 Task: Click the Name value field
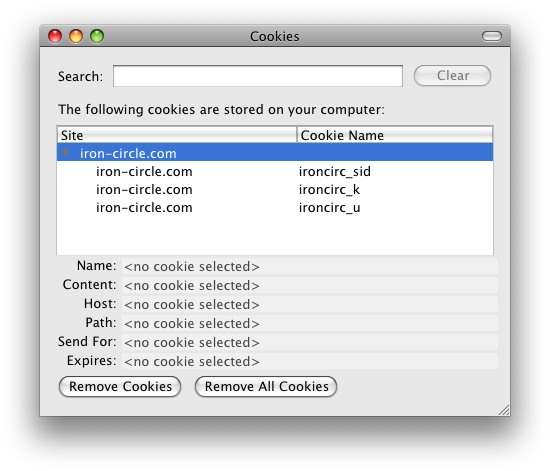coord(310,267)
